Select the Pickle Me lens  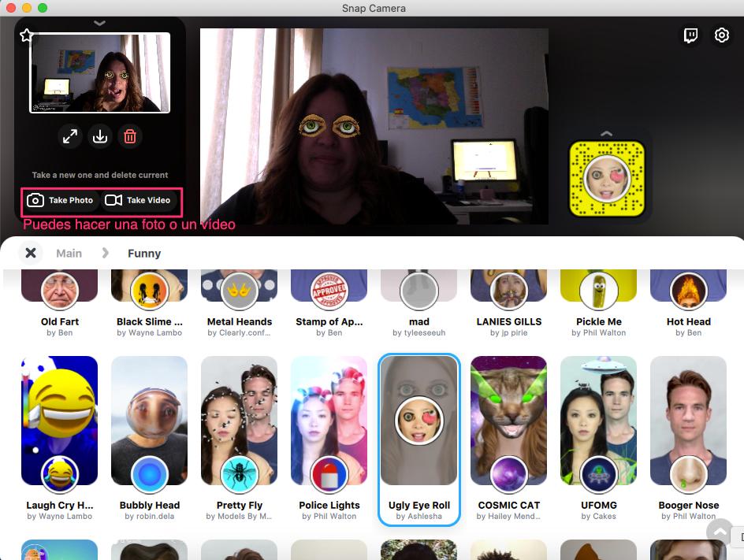pyautogui.click(x=599, y=291)
